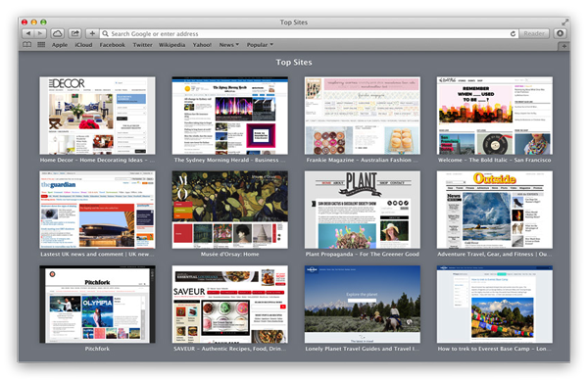The image size is (588, 380).
Task: Click the Reader button
Action: point(534,33)
